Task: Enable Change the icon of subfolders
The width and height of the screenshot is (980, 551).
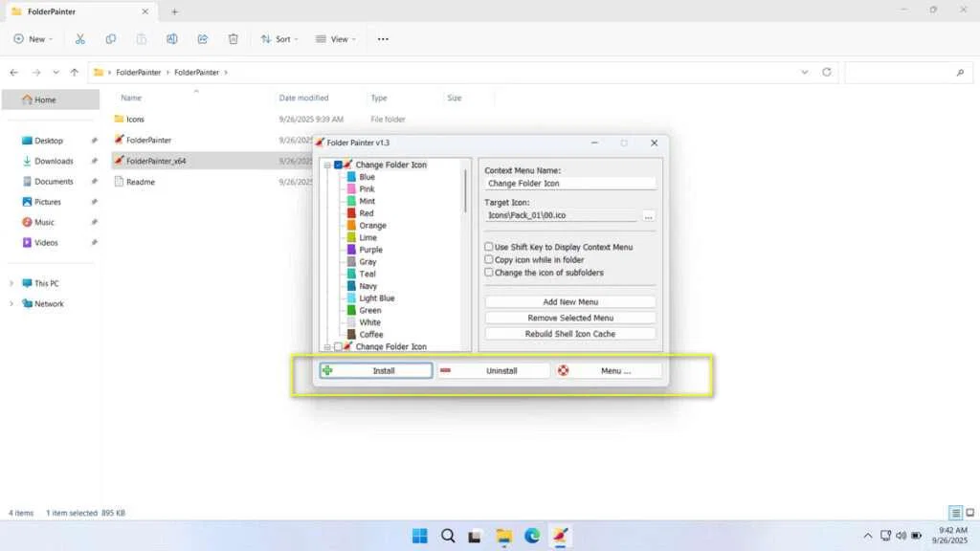Action: pos(488,273)
